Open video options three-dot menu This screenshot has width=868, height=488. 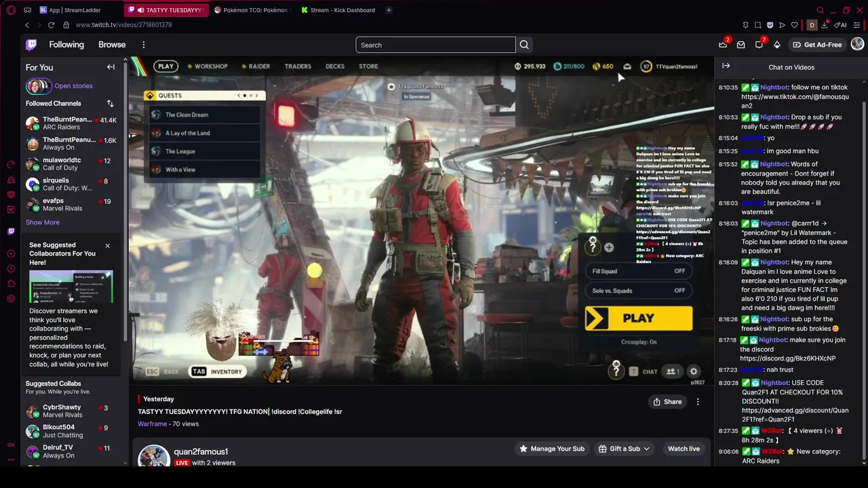(698, 402)
